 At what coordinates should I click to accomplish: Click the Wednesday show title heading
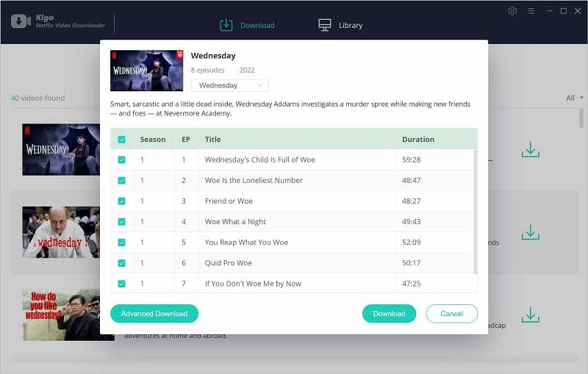coord(213,55)
